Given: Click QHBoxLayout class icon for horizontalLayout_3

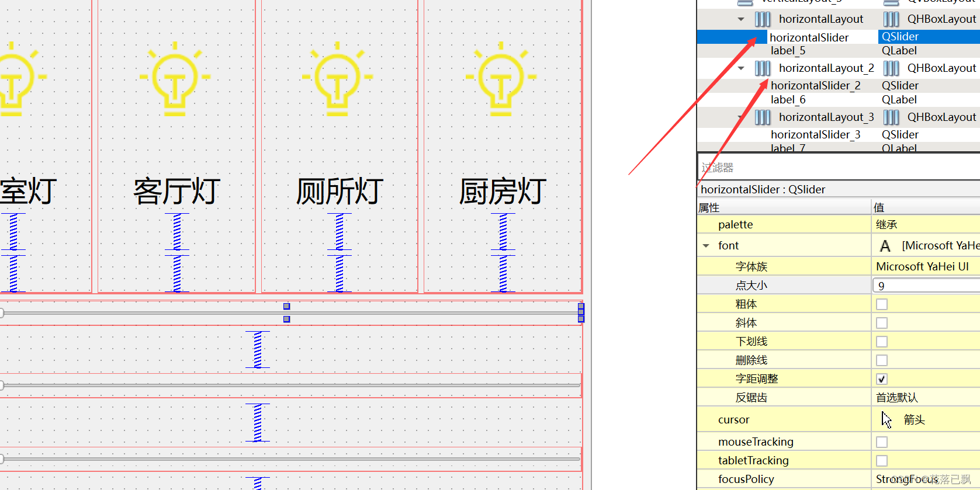Looking at the screenshot, I should [891, 117].
